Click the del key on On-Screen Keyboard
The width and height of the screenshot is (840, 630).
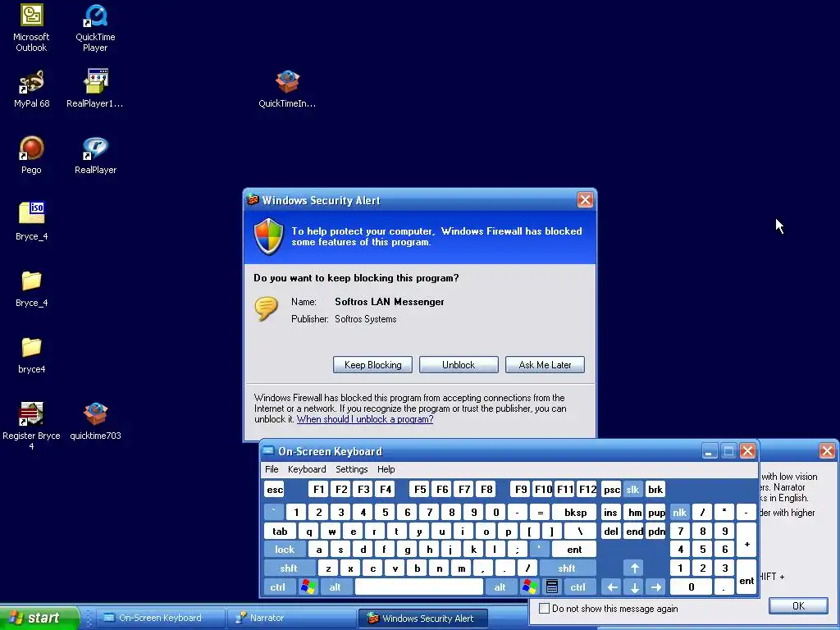[610, 532]
